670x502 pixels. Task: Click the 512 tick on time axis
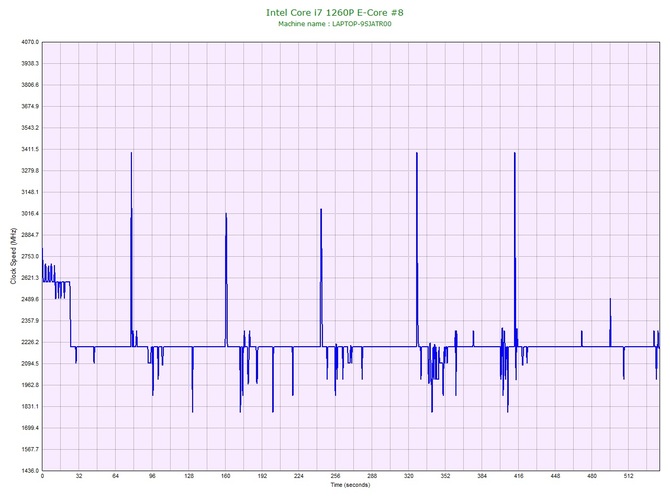pyautogui.click(x=629, y=476)
